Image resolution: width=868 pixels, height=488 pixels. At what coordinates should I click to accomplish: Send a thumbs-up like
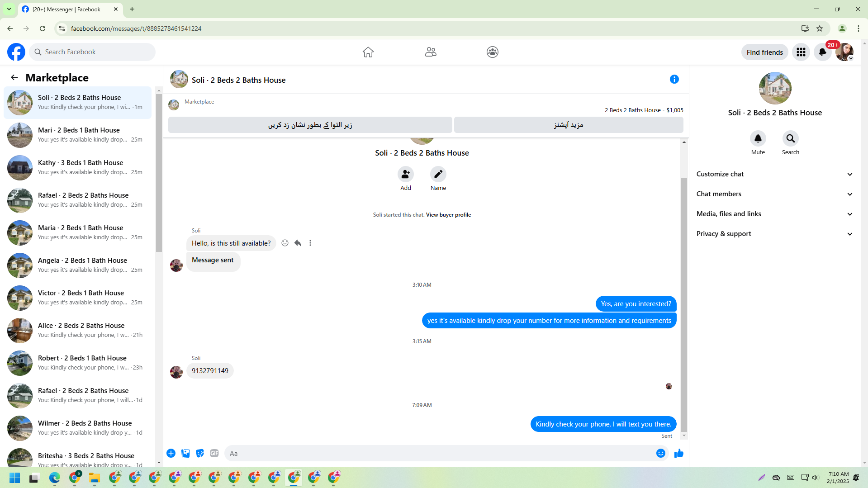[679, 453]
